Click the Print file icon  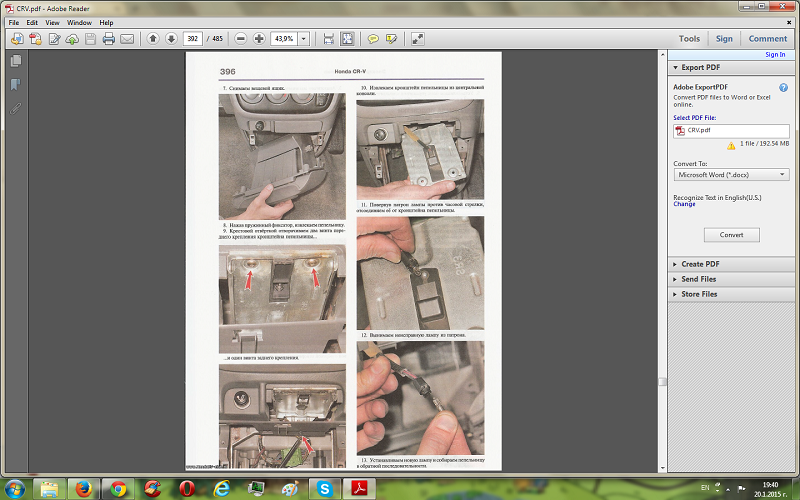[x=109, y=39]
